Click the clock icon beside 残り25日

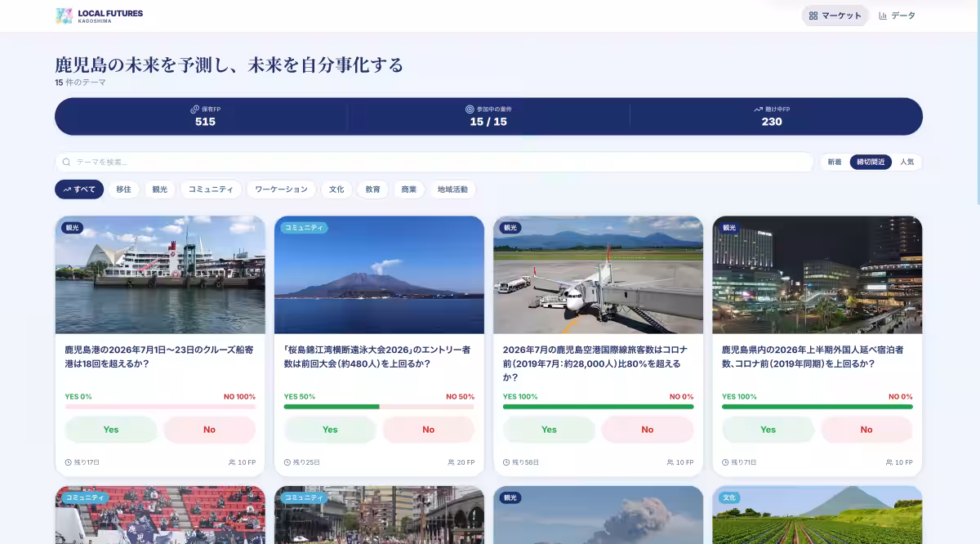coord(287,462)
